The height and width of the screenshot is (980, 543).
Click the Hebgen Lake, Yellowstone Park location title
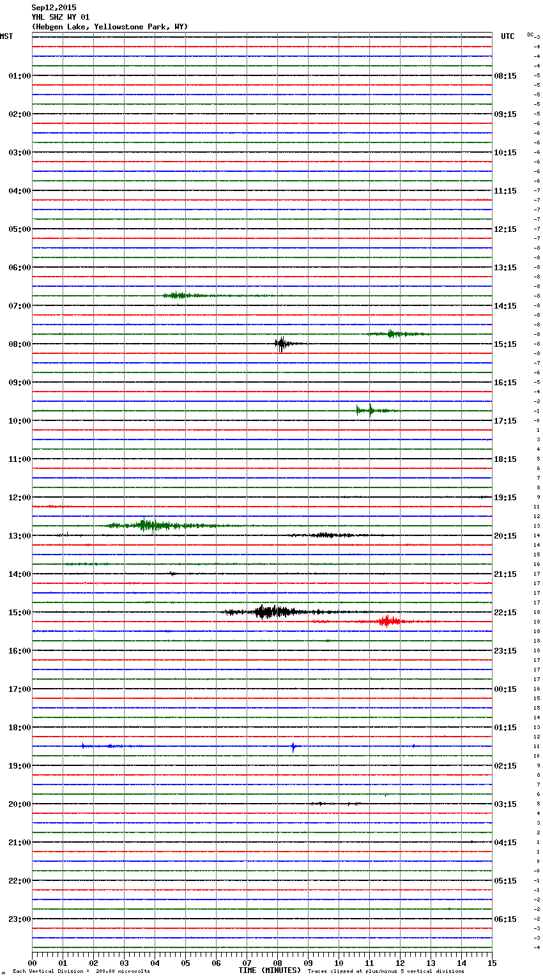pyautogui.click(x=110, y=27)
